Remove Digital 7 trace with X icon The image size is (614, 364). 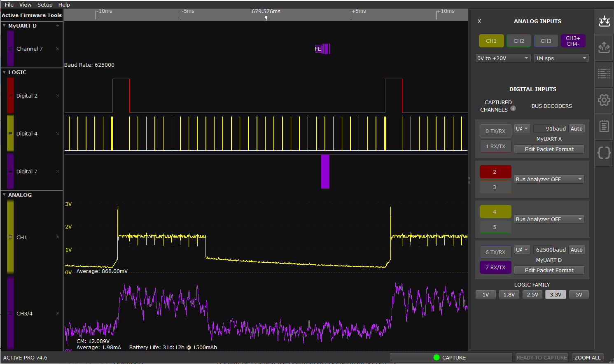pyautogui.click(x=58, y=171)
